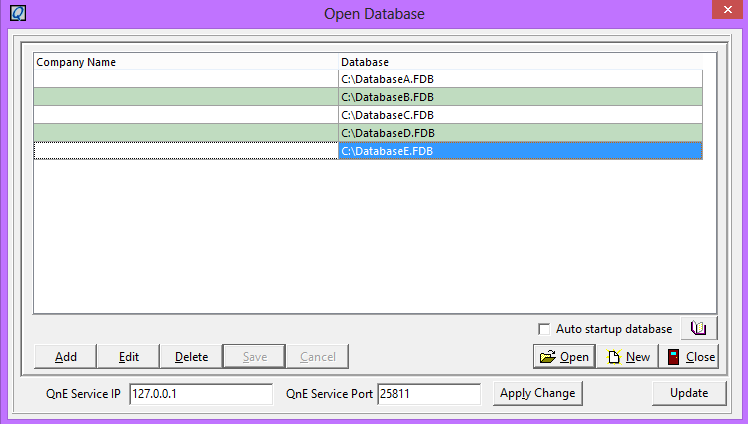Create a database with the New button
Viewport: 748px width, 424px height.
click(x=627, y=356)
